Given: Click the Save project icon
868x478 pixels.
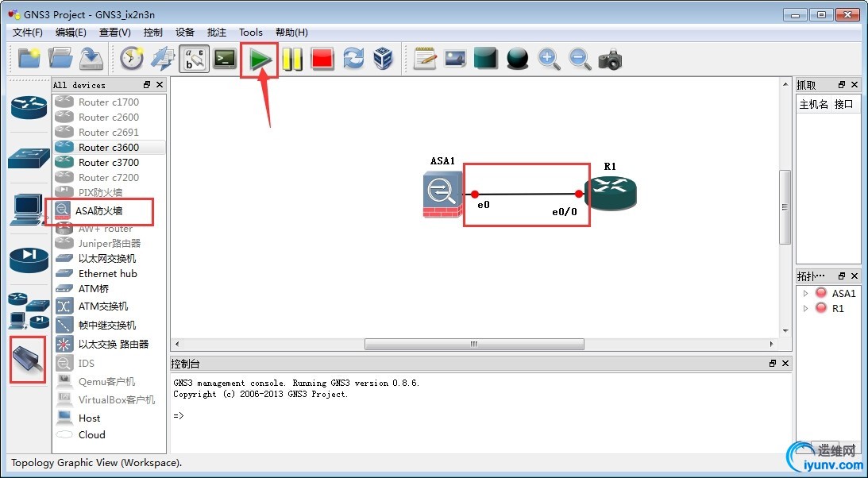Looking at the screenshot, I should [x=92, y=58].
